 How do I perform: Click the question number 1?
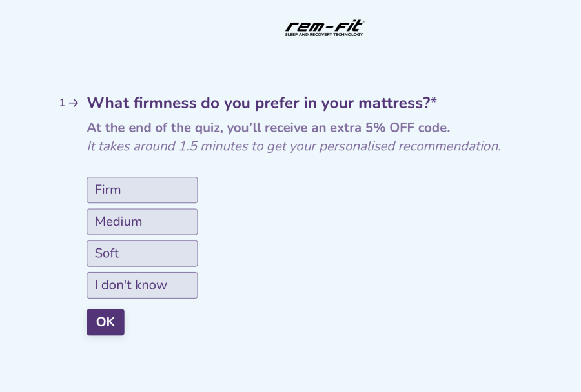[x=62, y=103]
